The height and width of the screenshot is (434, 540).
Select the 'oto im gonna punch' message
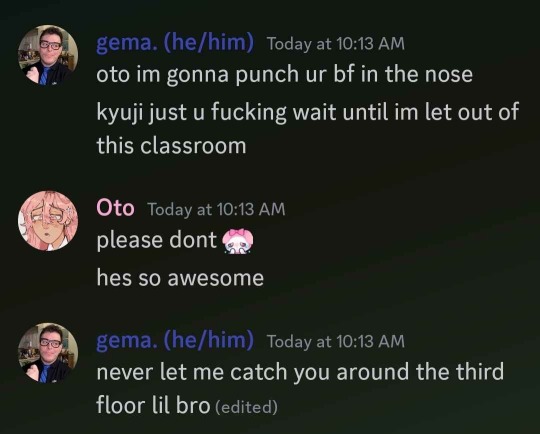click(x=284, y=75)
